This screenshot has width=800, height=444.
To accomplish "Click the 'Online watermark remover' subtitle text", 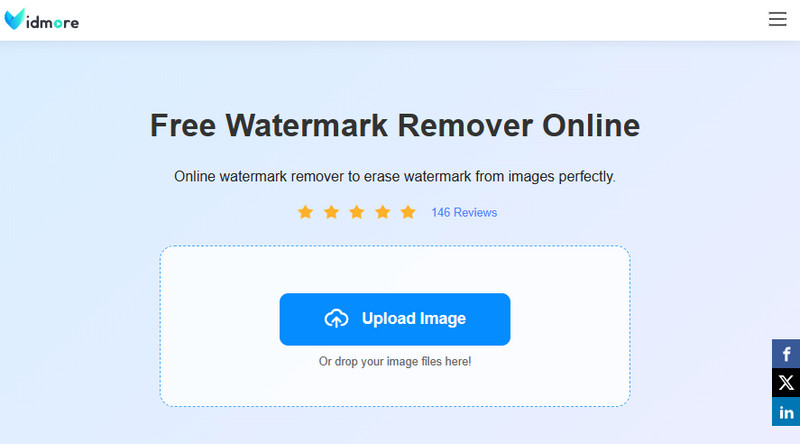I will 395,177.
